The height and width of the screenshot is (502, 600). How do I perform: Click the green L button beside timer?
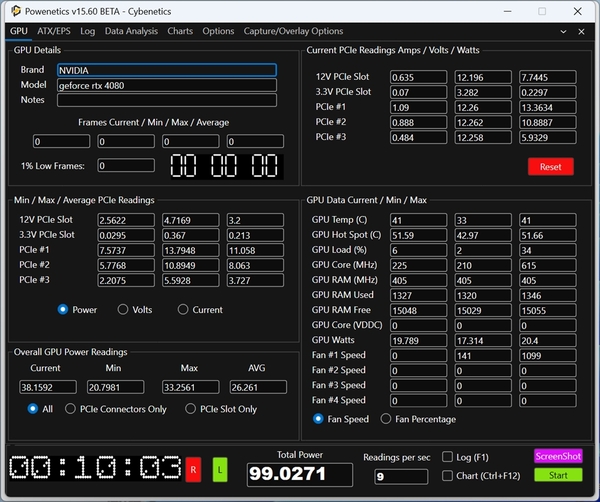click(x=220, y=467)
